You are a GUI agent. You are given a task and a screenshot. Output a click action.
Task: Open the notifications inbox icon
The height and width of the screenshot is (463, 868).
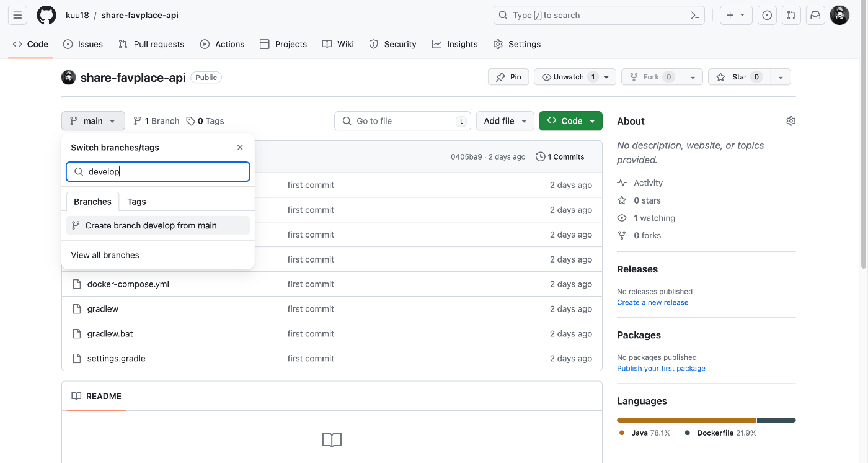(x=815, y=16)
